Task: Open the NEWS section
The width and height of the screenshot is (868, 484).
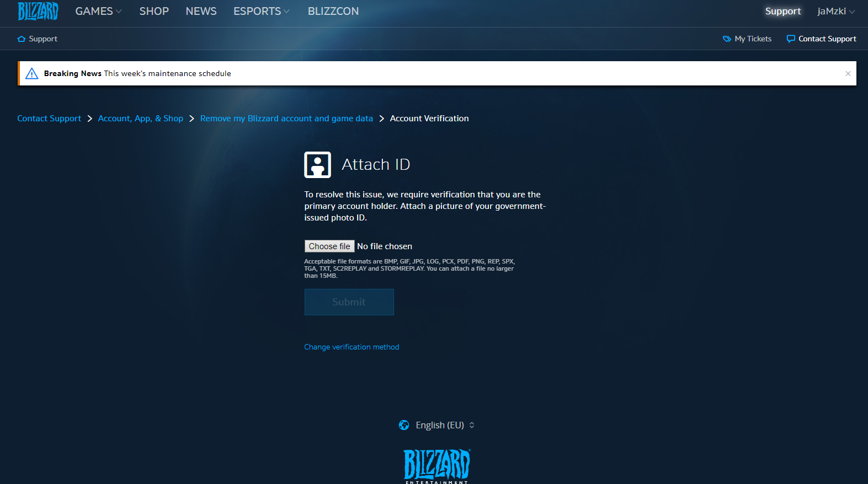Action: click(x=201, y=11)
